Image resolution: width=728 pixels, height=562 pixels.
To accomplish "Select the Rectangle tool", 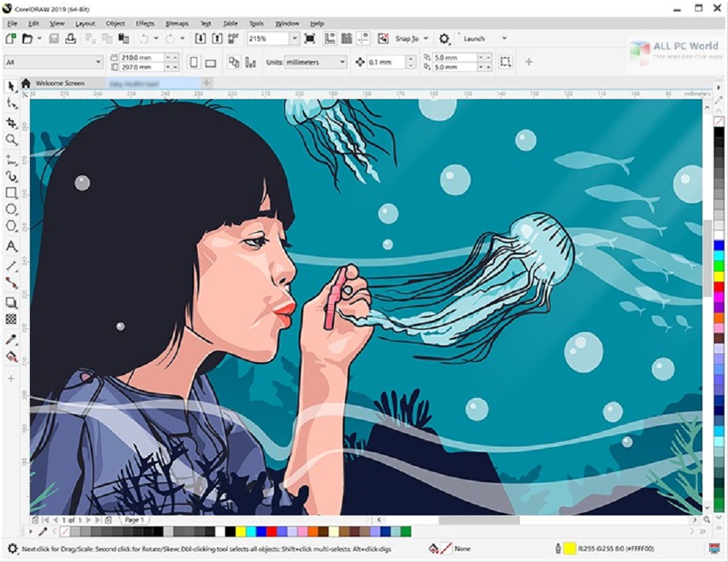I will pyautogui.click(x=11, y=193).
